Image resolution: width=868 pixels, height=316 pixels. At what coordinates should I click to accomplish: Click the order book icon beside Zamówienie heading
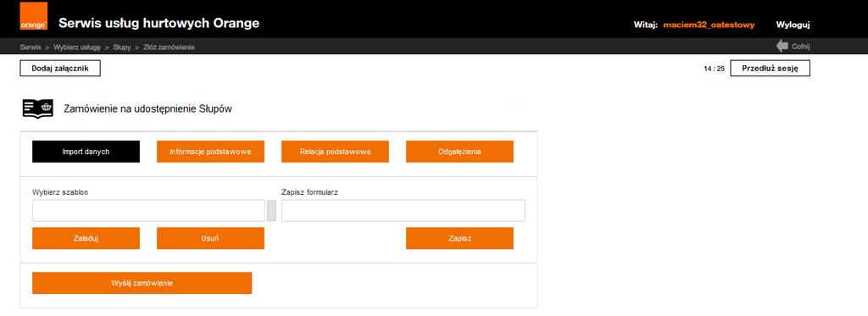pos(37,108)
